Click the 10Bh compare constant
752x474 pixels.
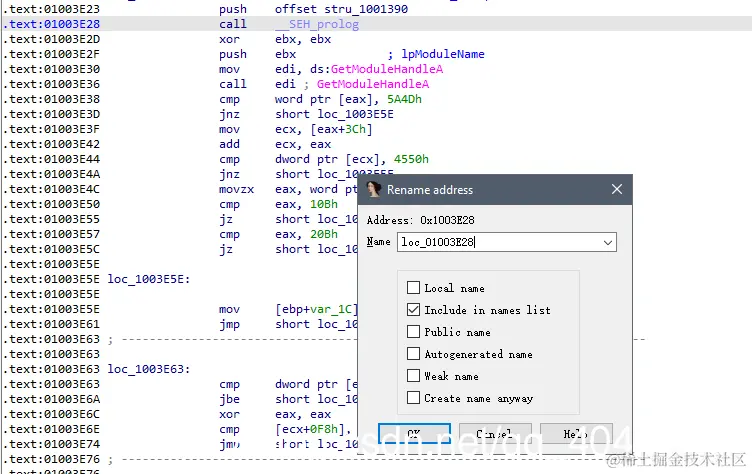[x=324, y=204]
